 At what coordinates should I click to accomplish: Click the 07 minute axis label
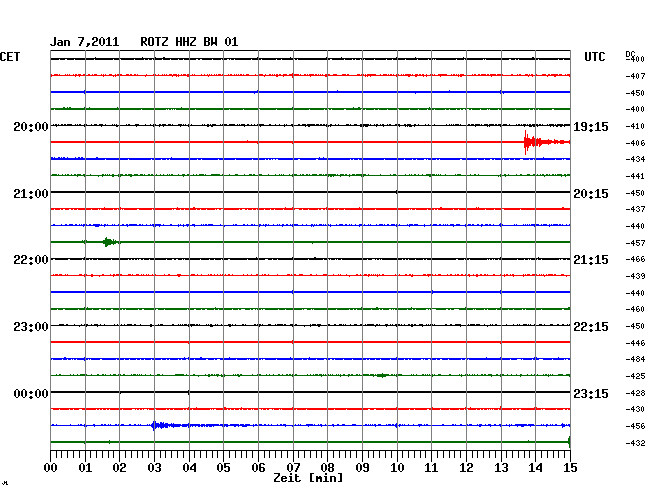tap(293, 468)
